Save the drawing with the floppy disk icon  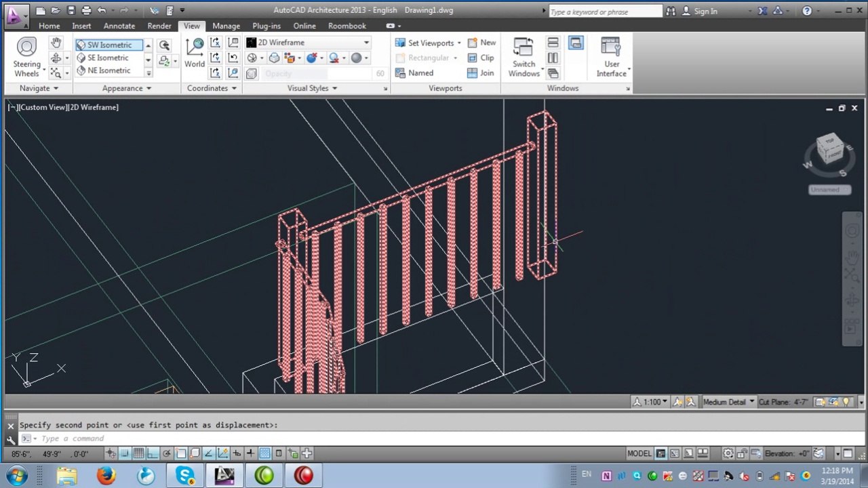[71, 10]
